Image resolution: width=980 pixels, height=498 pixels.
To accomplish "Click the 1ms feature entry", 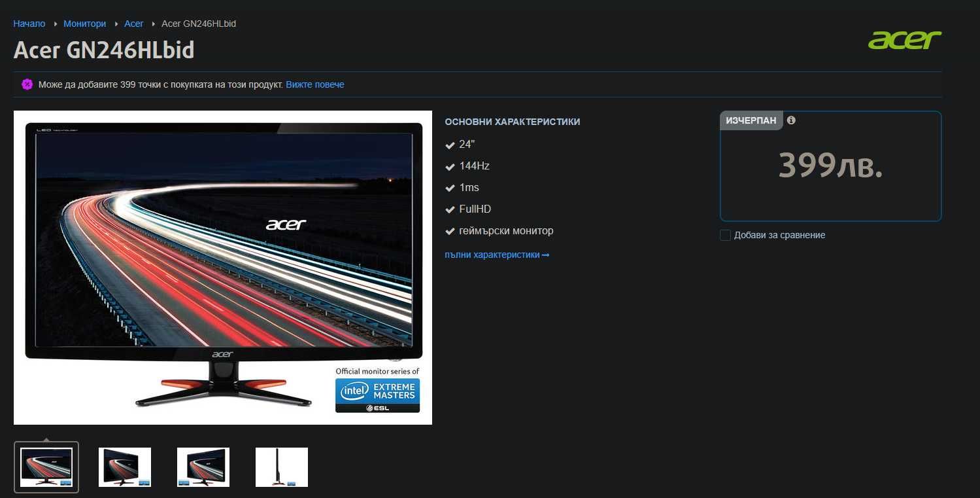I will [x=462, y=188].
